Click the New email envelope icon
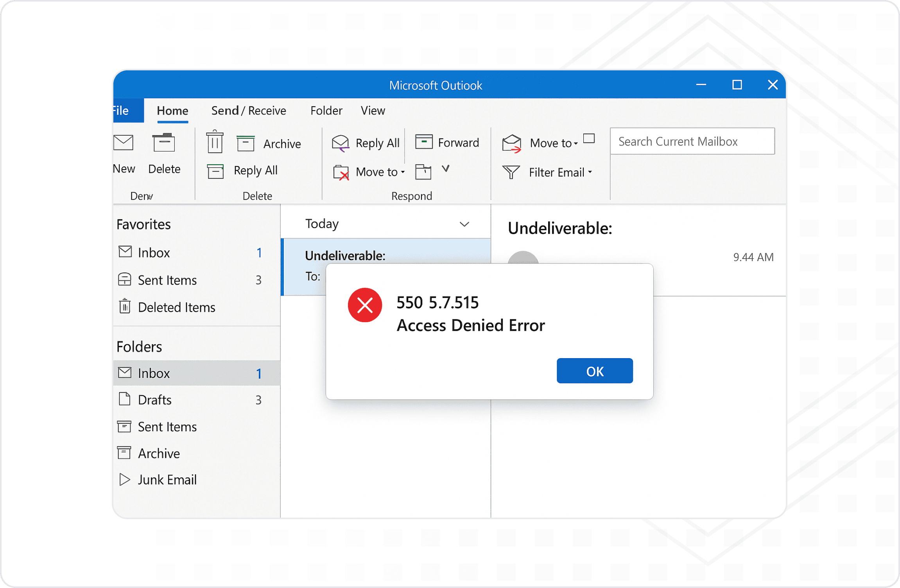The height and width of the screenshot is (588, 900). coord(123,142)
